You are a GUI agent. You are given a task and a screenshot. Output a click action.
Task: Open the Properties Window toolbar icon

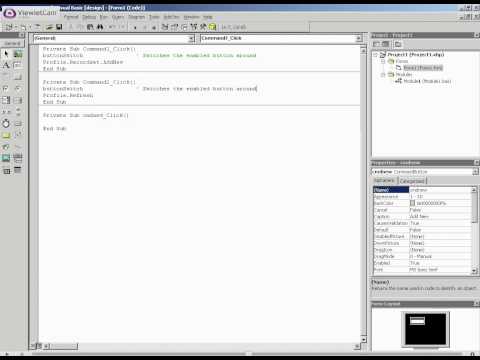[x=174, y=27]
